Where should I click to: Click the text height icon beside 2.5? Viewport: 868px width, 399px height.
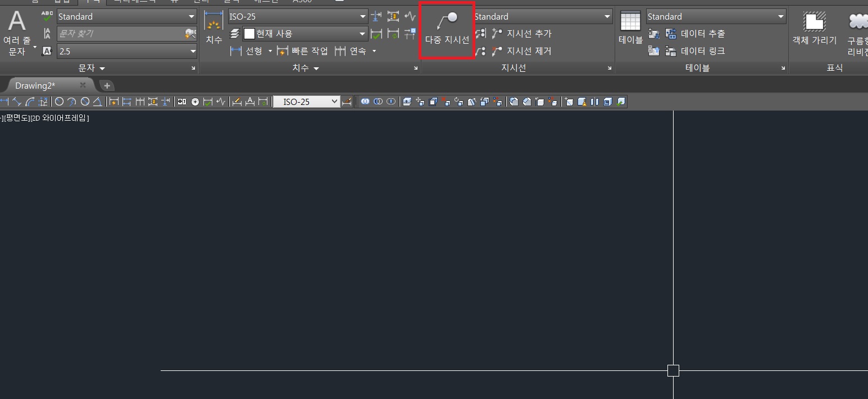click(x=47, y=51)
